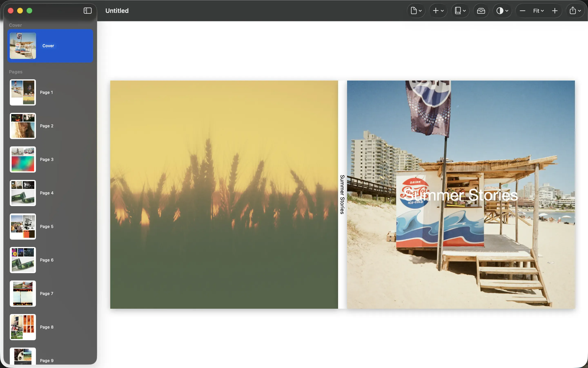The width and height of the screenshot is (588, 368).
Task: Toggle the sidebar visibility icon
Action: 87,11
